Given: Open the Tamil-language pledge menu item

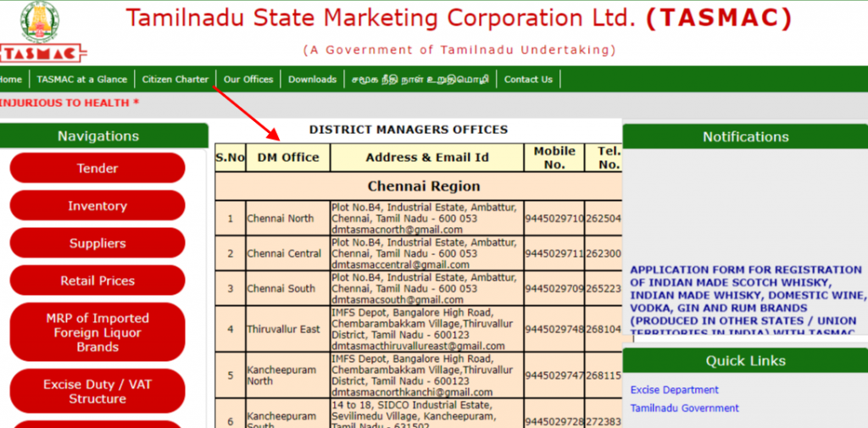Looking at the screenshot, I should pyautogui.click(x=420, y=79).
